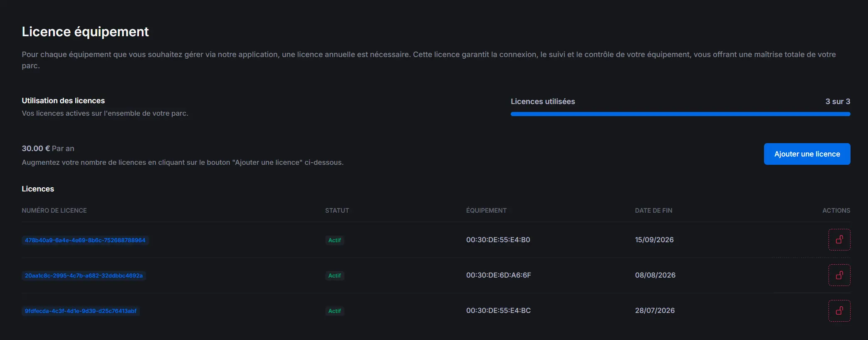
Task: Select MAC address 00:30:DE:55:E4:B0
Action: 498,240
